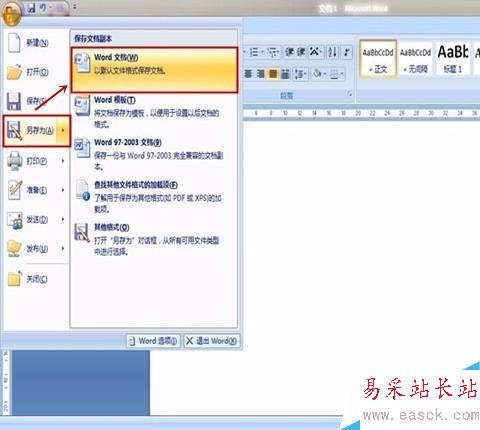The width and height of the screenshot is (480, 430).
Task: Open the borders dropdown icon
Action: coord(337,74)
